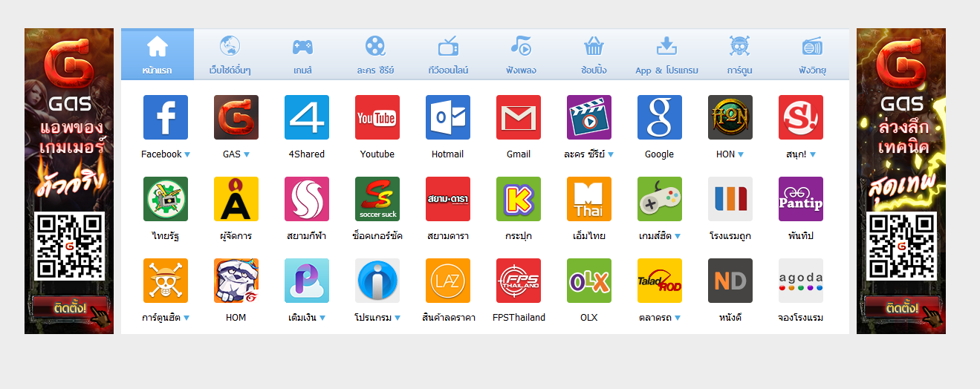Expand the โปรแกรม dropdown arrow
Viewport: 980px width, 389px height.
click(397, 318)
